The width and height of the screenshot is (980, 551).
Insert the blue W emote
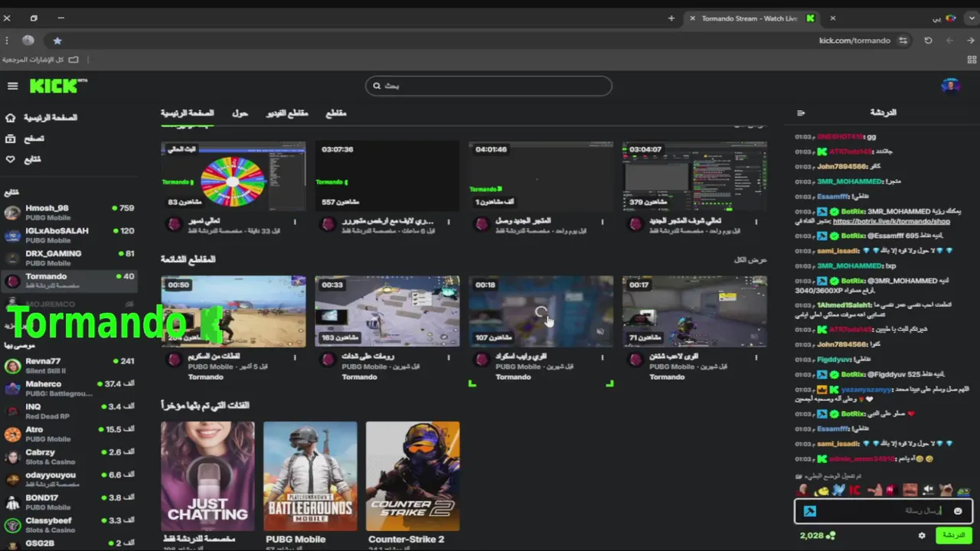838,490
